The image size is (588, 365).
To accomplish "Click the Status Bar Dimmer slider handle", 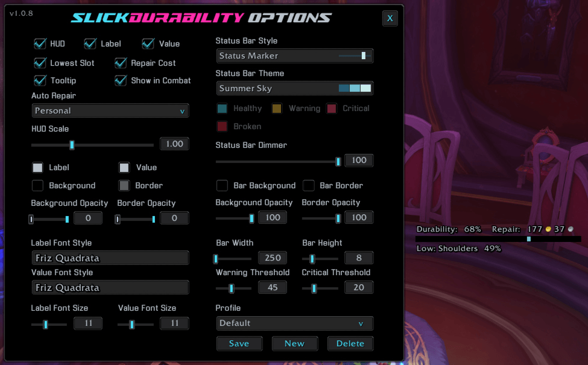I will click(338, 161).
